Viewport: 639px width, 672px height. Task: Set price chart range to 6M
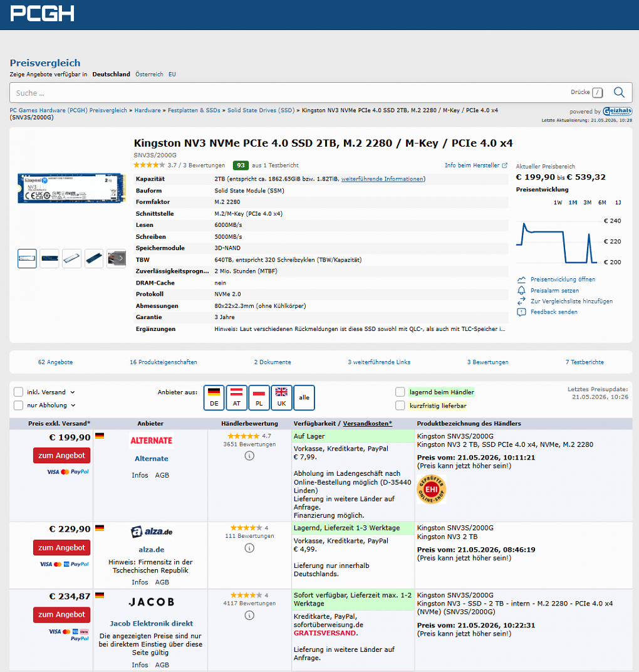tap(602, 202)
